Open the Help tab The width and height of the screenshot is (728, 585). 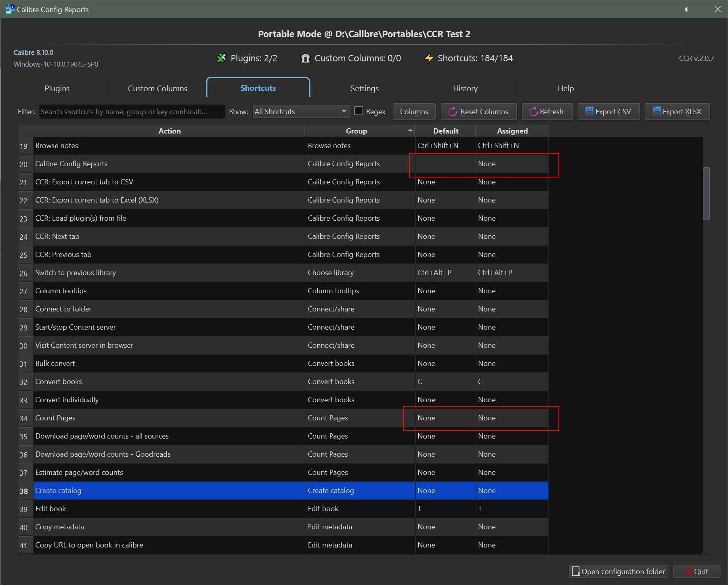tap(566, 88)
